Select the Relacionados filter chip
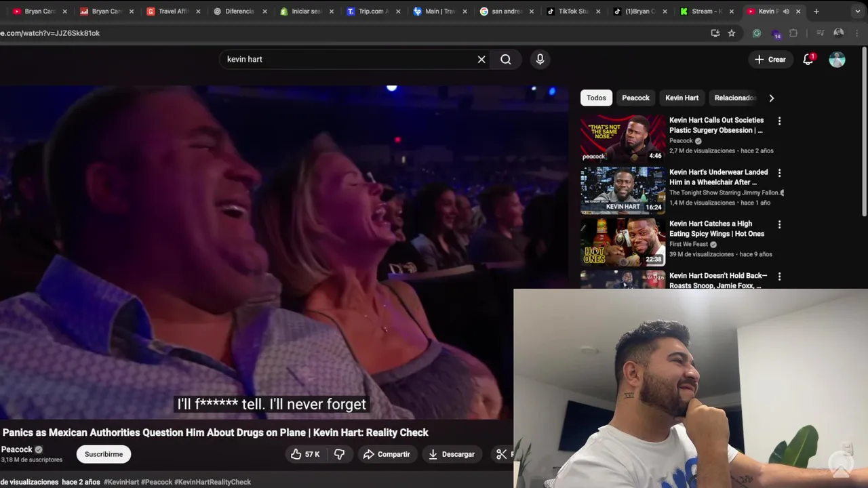Viewport: 868px width, 488px height. click(x=735, y=98)
